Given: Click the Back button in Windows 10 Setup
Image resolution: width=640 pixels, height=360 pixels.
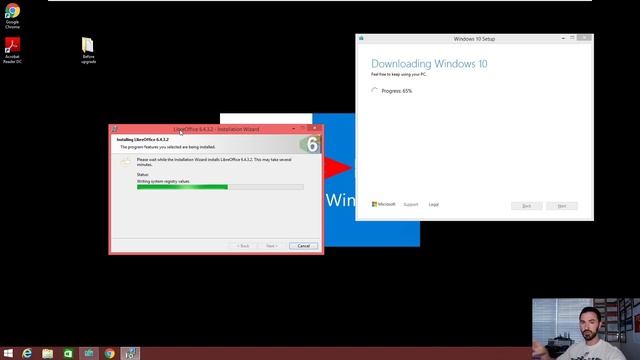Looking at the screenshot, I should 527,206.
